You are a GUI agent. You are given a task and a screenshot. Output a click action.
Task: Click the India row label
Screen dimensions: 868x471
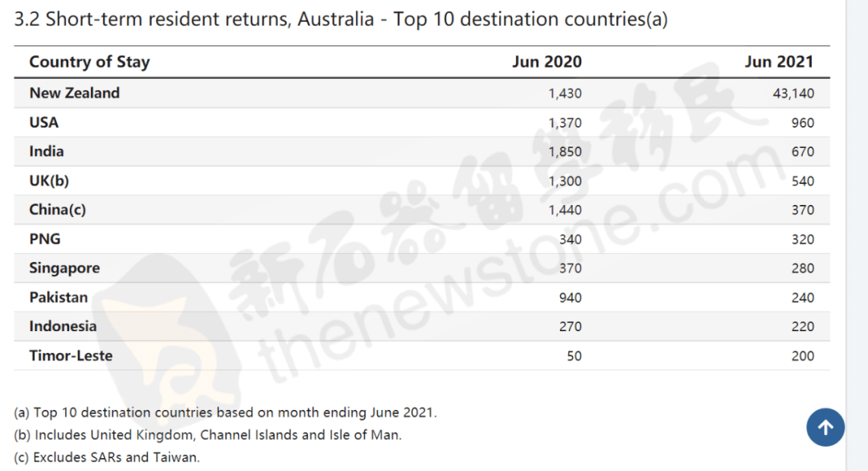point(47,151)
